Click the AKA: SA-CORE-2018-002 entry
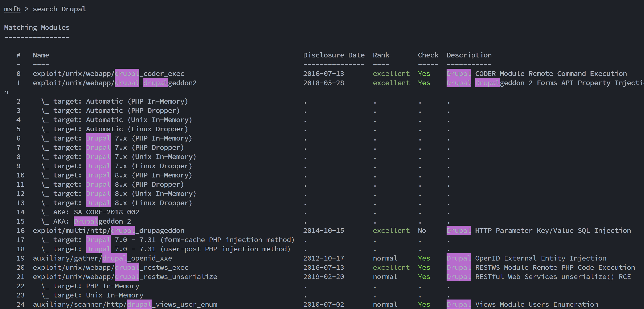The height and width of the screenshot is (309, 644). (96, 212)
